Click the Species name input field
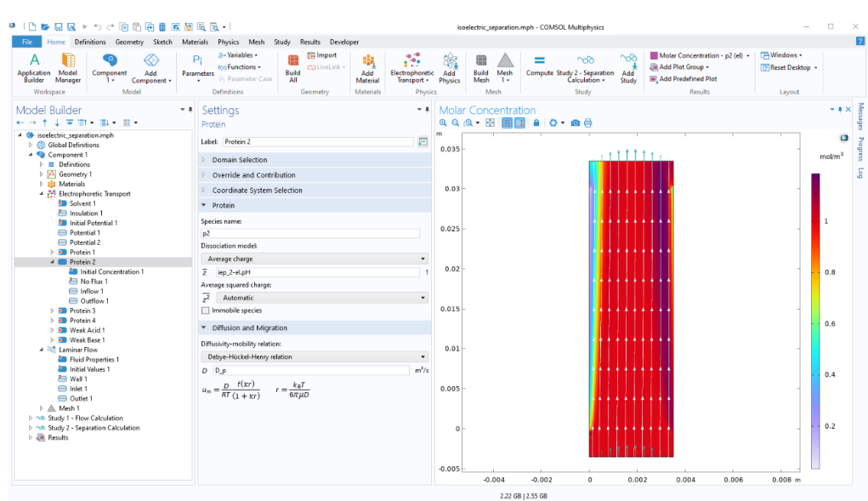The image size is (868, 501). 310,234
